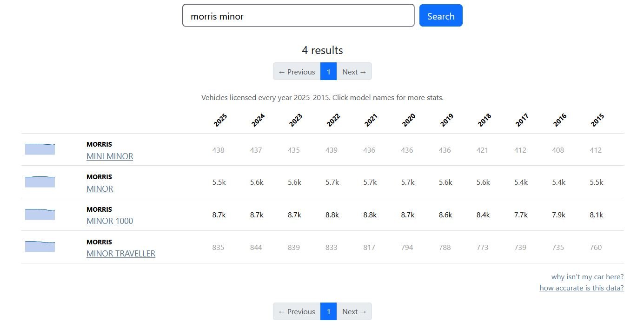This screenshot has height=330, width=644.
Task: Click MINOR row 2022 value 5.7k
Action: pos(332,182)
